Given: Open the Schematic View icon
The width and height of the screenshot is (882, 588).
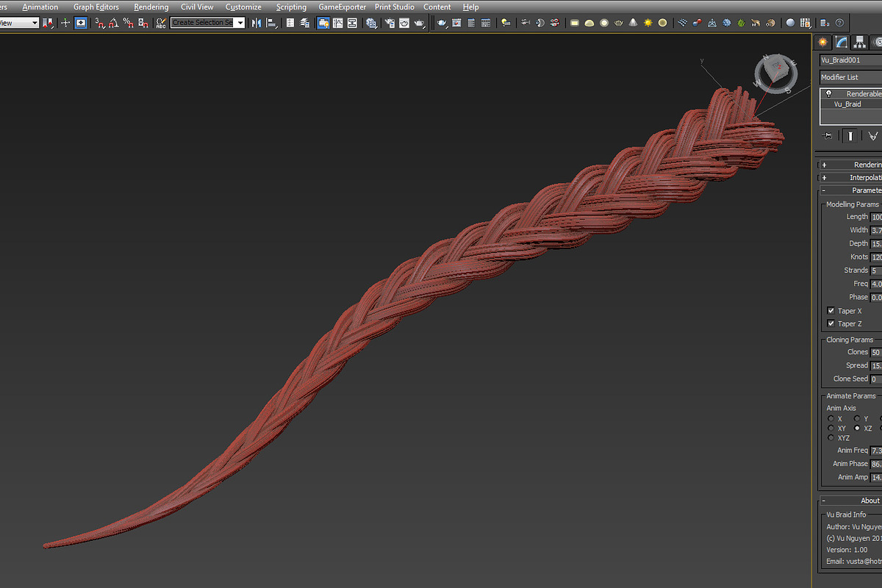Looking at the screenshot, I should click(353, 23).
